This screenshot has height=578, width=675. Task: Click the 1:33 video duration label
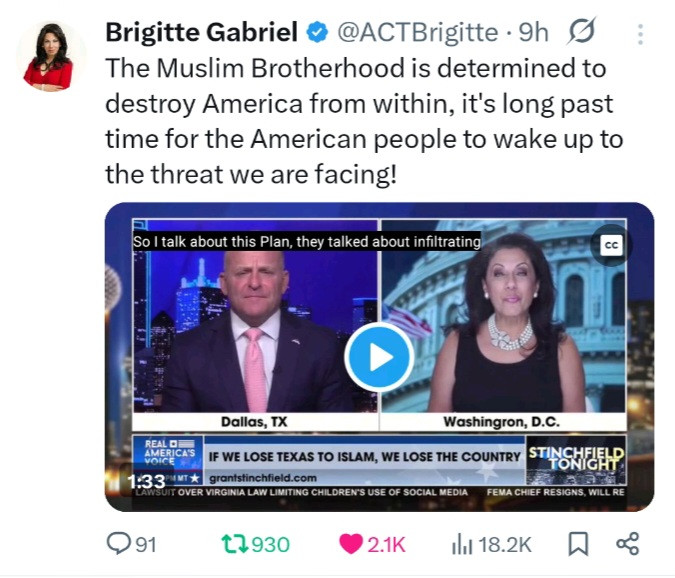(x=146, y=481)
